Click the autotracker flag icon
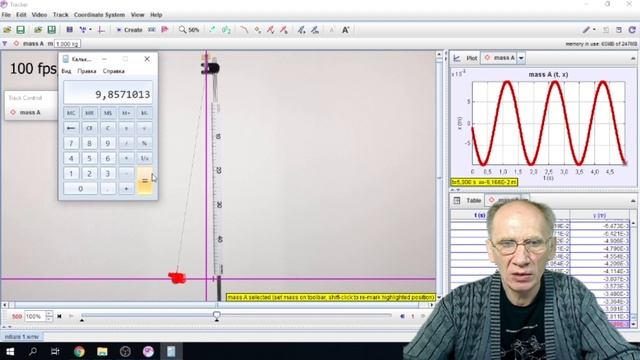640x360 pixels. point(165,30)
